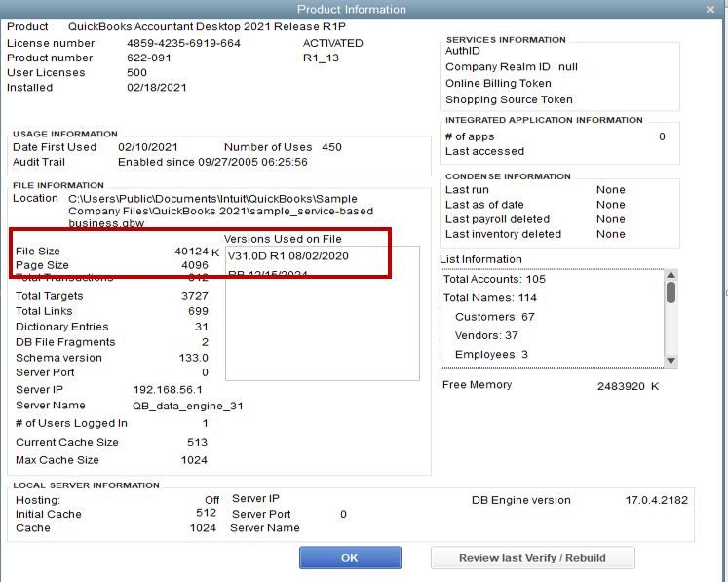728x582 pixels.
Task: Click Dictionary Entries value 31
Action: tap(202, 327)
